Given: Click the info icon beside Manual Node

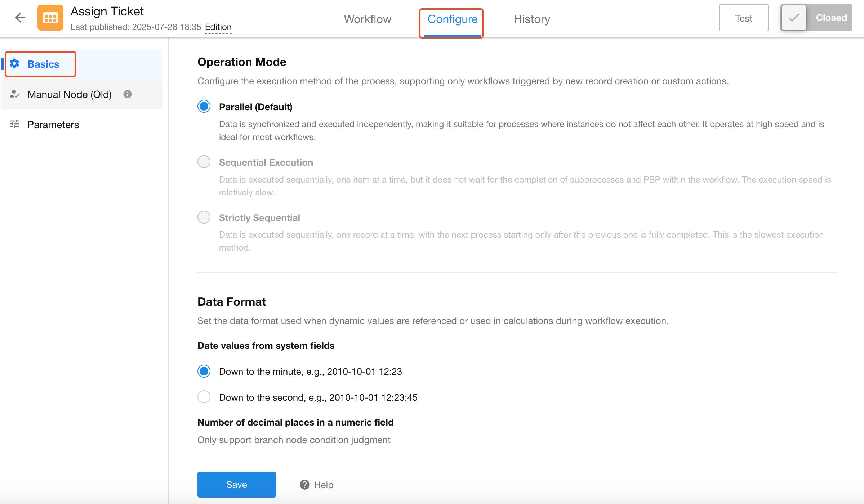Looking at the screenshot, I should pos(128,94).
